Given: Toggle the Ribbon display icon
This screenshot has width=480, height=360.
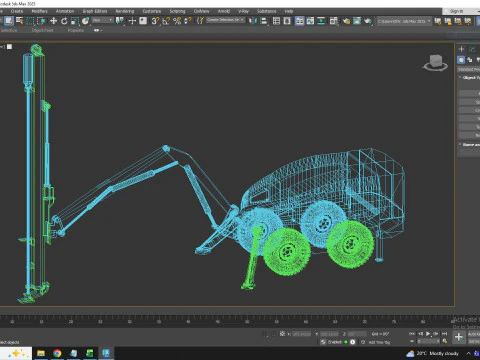Looking at the screenshot, I should coord(299,21).
